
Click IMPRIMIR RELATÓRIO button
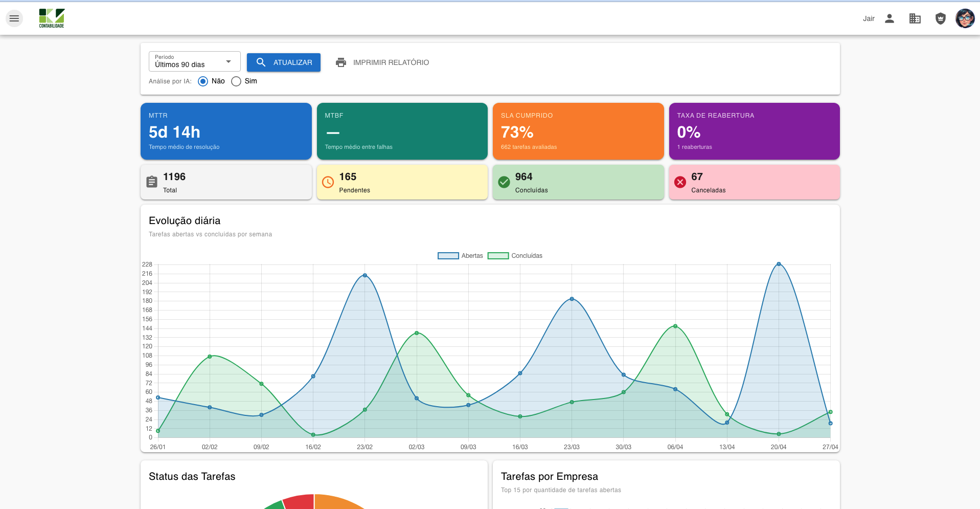382,62
